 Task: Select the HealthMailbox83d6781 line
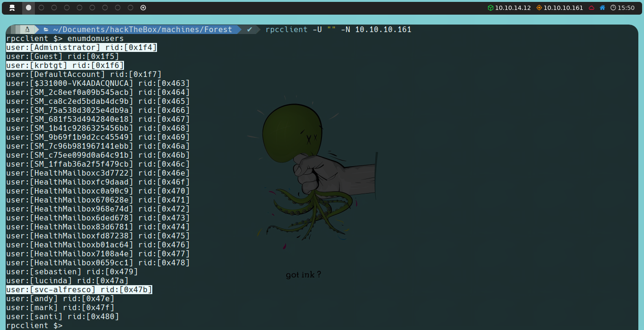pyautogui.click(x=98, y=227)
